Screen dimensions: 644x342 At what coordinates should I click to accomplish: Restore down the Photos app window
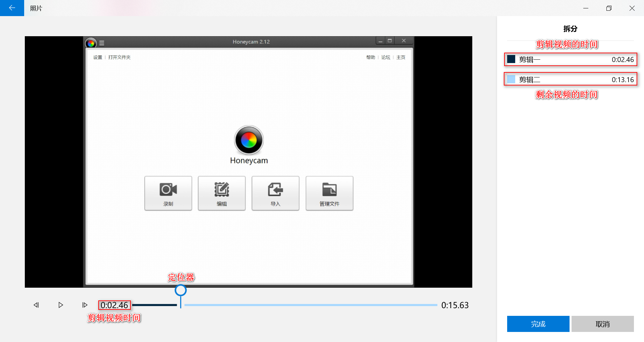tap(609, 8)
